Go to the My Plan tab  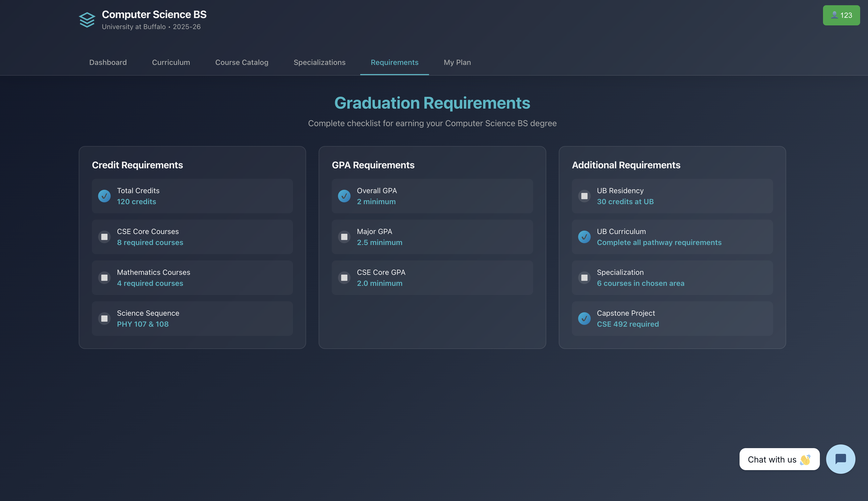tap(457, 62)
